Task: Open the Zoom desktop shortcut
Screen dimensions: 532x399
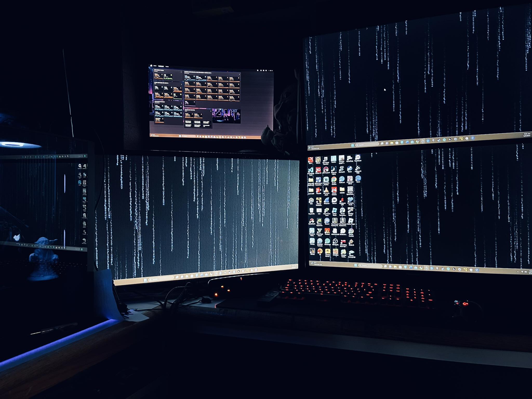Action: [x=358, y=178]
